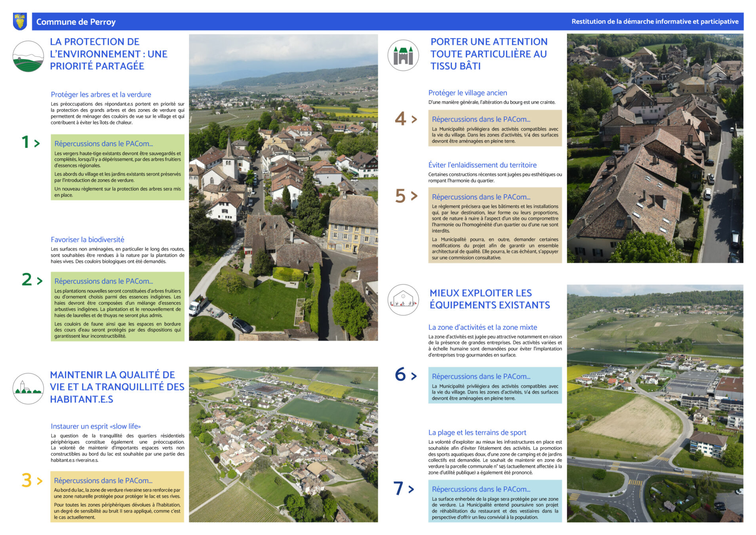Viewport: 756px width, 535px height.
Task: Click paragraph 'Au bord du lac, la zone de verdure'
Action: point(117,493)
